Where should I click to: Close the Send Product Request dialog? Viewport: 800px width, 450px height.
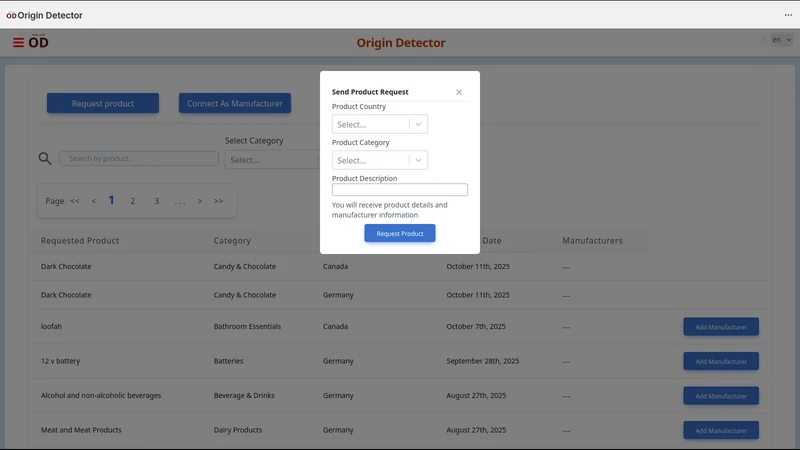(459, 92)
